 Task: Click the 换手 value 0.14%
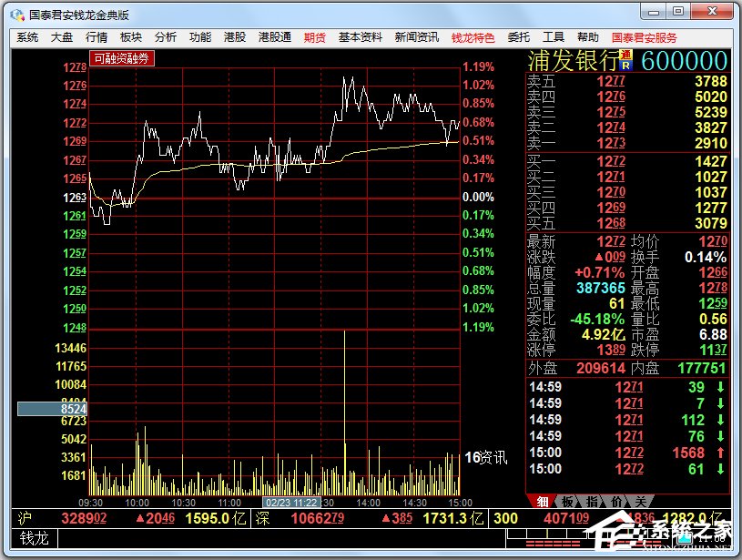706,257
